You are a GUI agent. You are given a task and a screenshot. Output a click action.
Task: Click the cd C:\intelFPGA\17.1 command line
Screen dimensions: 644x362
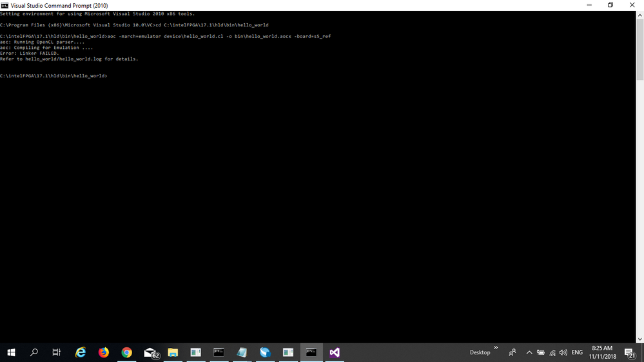pyautogui.click(x=134, y=25)
